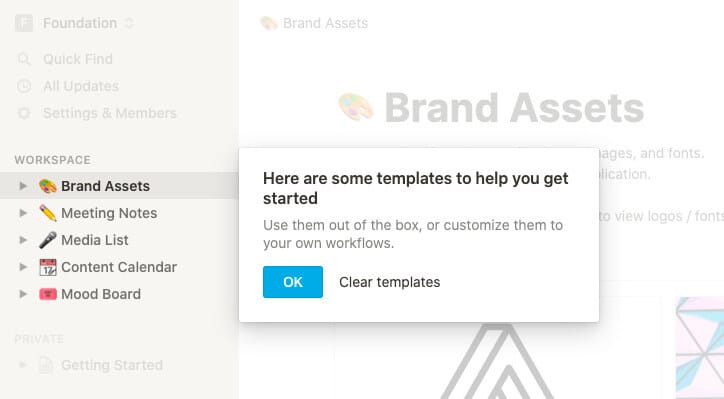This screenshot has width=724, height=399.
Task: Open All Updates clock icon
Action: [x=24, y=86]
